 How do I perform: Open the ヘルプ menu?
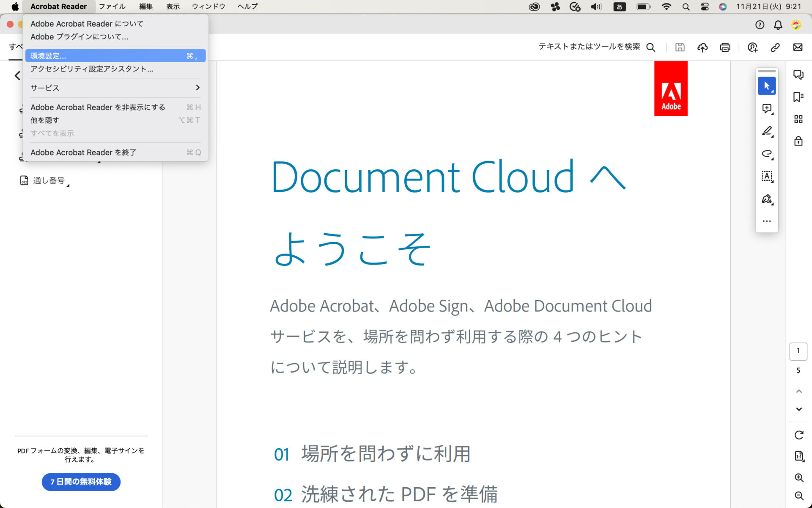pyautogui.click(x=247, y=6)
